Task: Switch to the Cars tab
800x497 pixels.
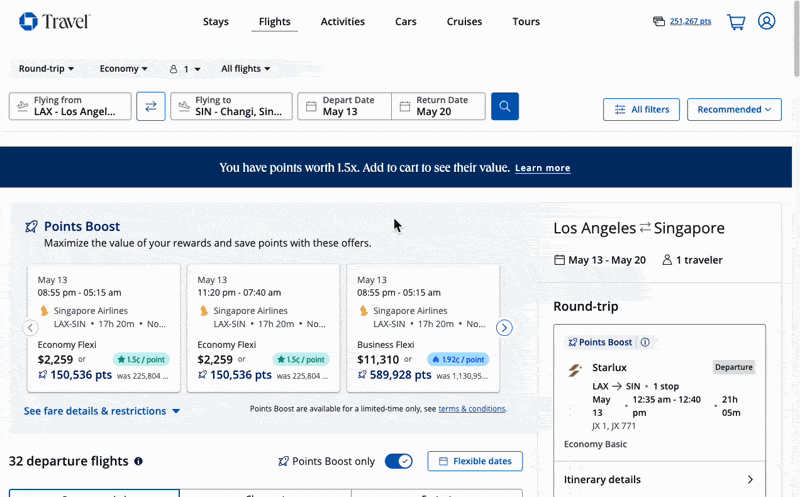Action: (406, 21)
